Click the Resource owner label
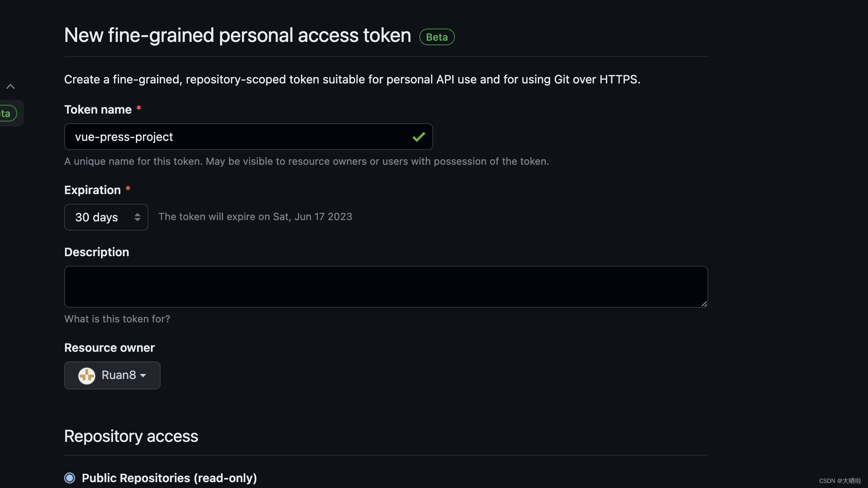Image resolution: width=868 pixels, height=488 pixels. 109,348
